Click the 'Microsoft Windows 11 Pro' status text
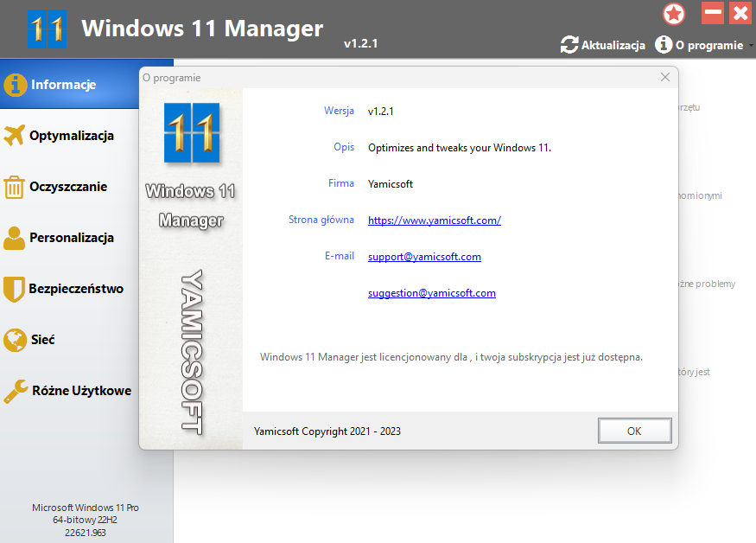Viewport: 756px width, 543px height. click(x=86, y=508)
